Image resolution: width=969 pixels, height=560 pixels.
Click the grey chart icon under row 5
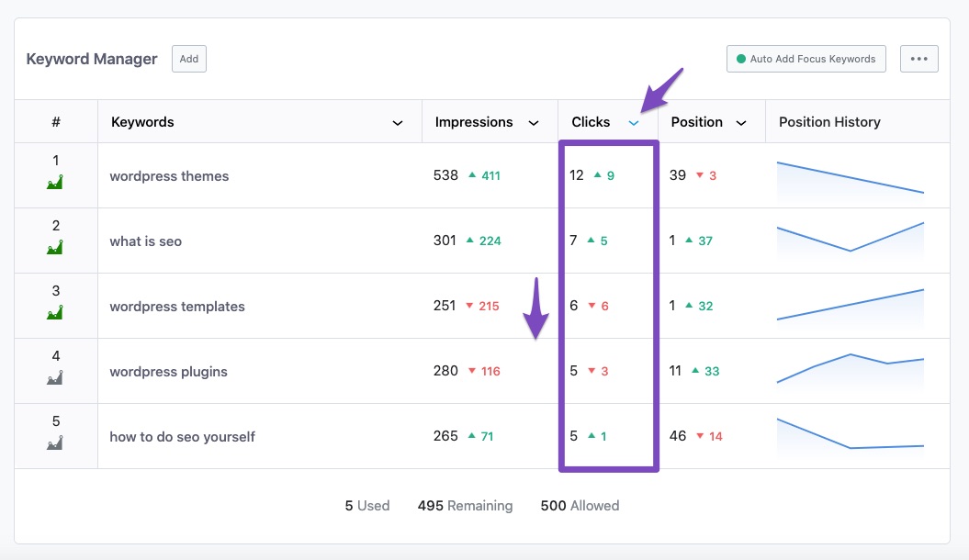[55, 442]
